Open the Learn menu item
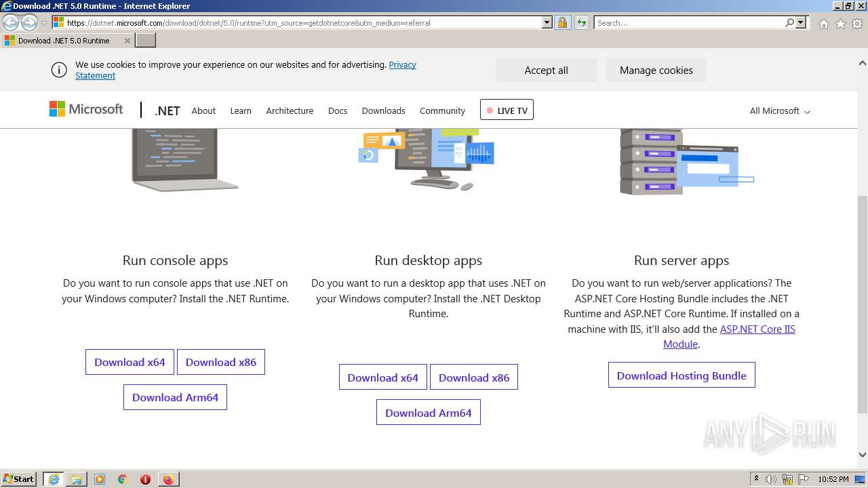Image resolution: width=868 pixels, height=488 pixels. (x=241, y=110)
